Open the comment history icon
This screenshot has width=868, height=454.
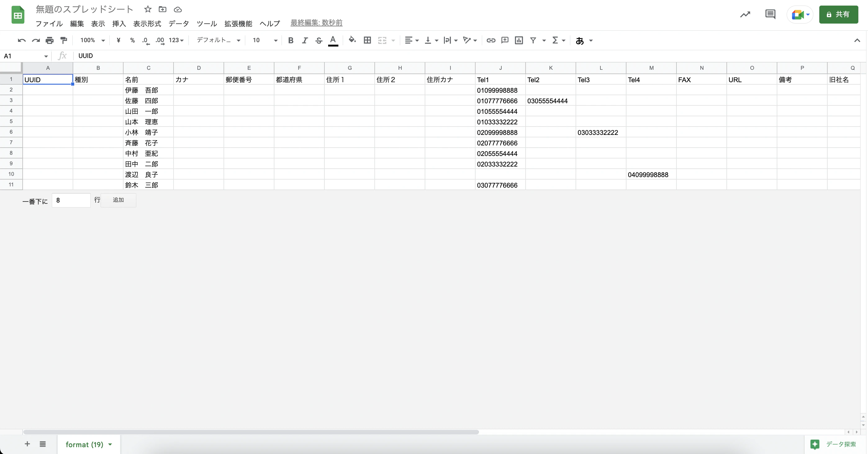click(770, 14)
